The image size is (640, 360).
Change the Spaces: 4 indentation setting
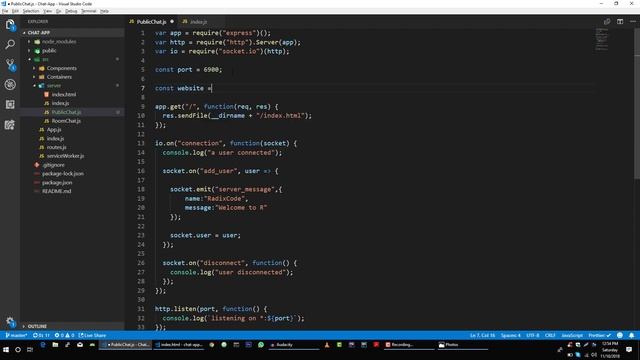511,335
